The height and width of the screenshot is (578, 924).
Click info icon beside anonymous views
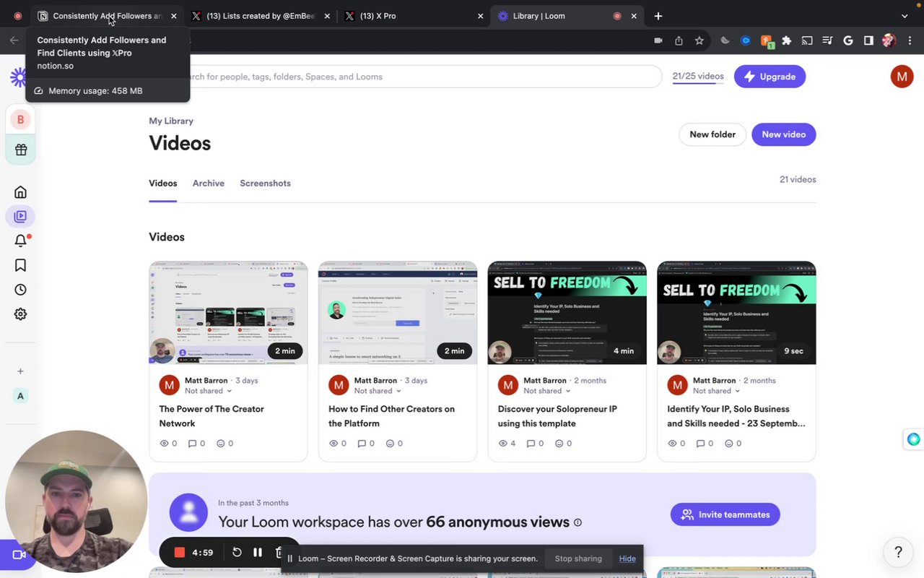pos(577,522)
